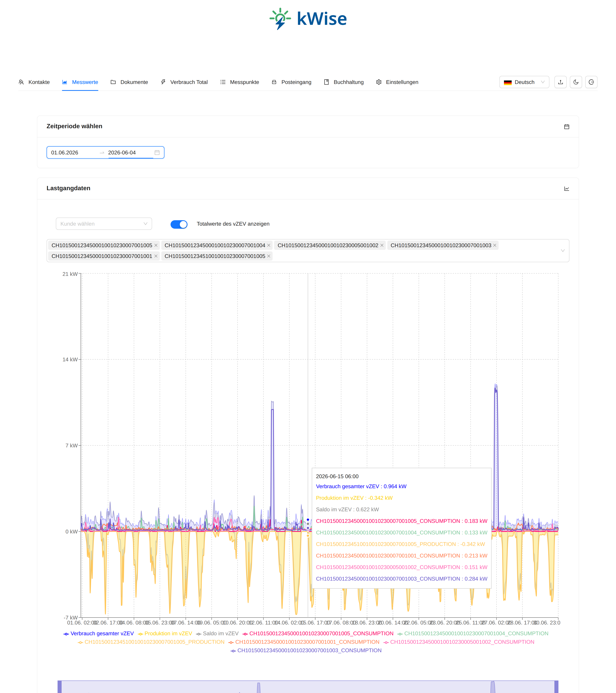616x693 pixels.
Task: Click the logout icon button
Action: point(591,82)
